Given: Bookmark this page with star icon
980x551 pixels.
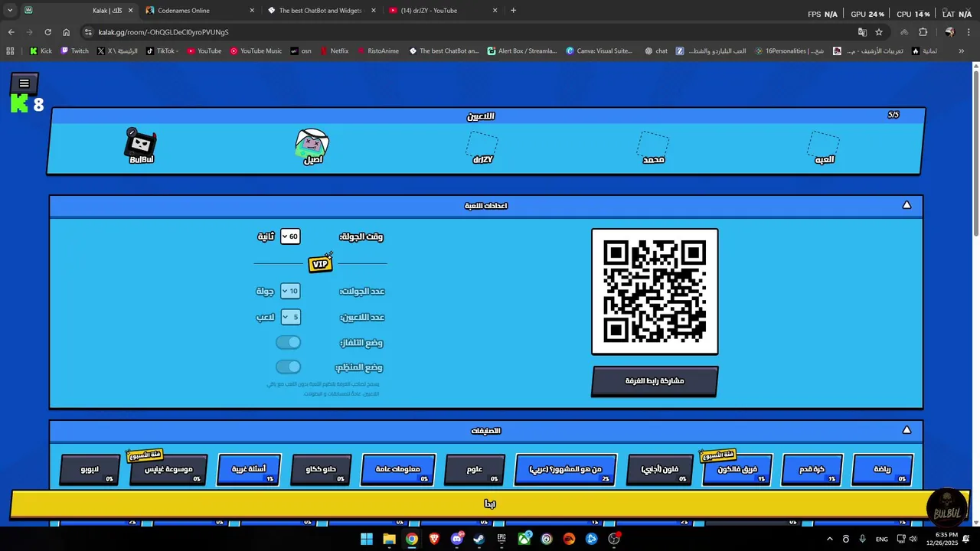Looking at the screenshot, I should click(x=879, y=32).
